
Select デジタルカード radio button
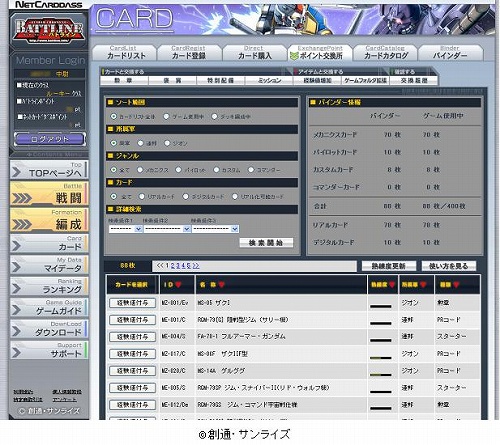click(x=186, y=196)
